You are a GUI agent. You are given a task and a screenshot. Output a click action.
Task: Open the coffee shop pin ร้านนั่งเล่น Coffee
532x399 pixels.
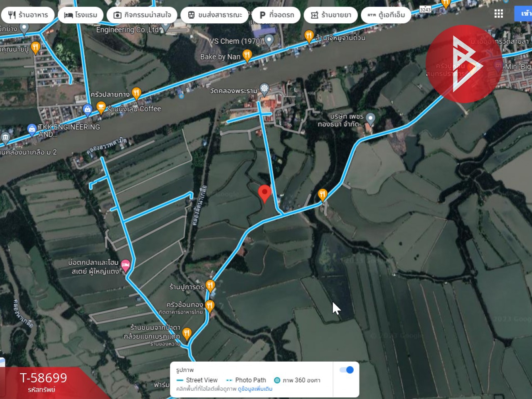pyautogui.click(x=101, y=108)
